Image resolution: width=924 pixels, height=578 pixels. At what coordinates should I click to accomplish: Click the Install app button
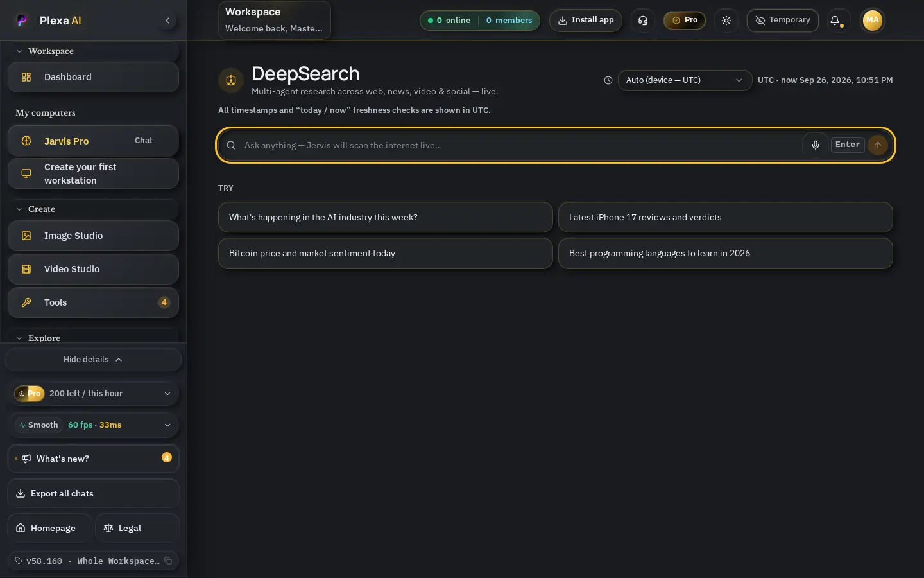pos(586,21)
